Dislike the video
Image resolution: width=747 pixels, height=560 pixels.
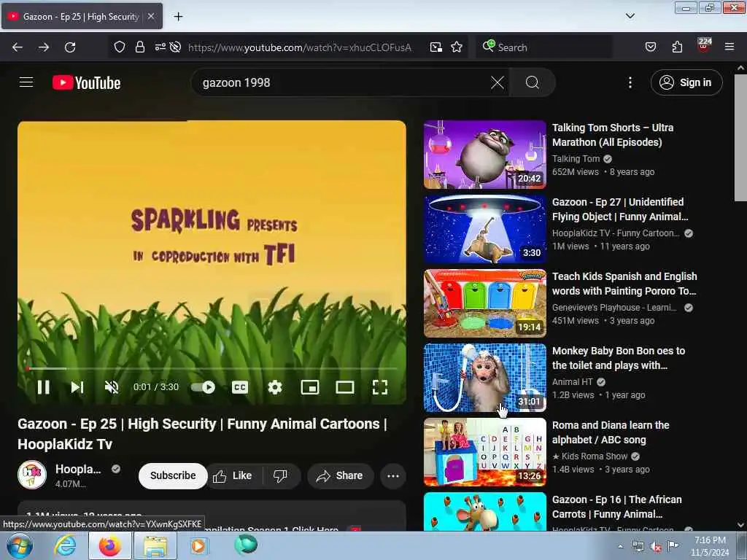pyautogui.click(x=281, y=475)
